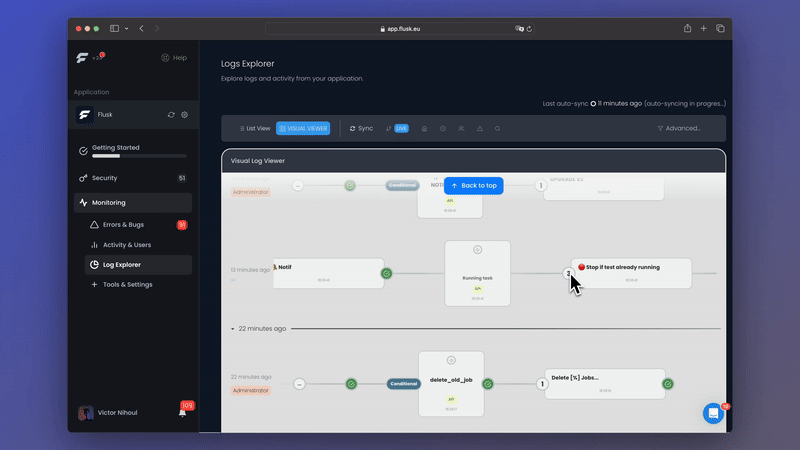Viewport: 800px width, 450px height.
Task: Click the crosshair icon on Running task
Action: point(478,250)
